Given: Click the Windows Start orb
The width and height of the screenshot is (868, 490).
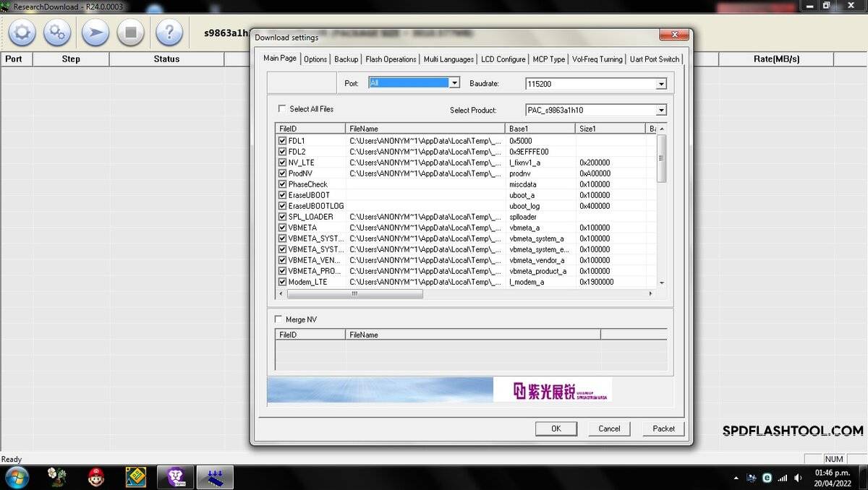Looking at the screenshot, I should 17,477.
